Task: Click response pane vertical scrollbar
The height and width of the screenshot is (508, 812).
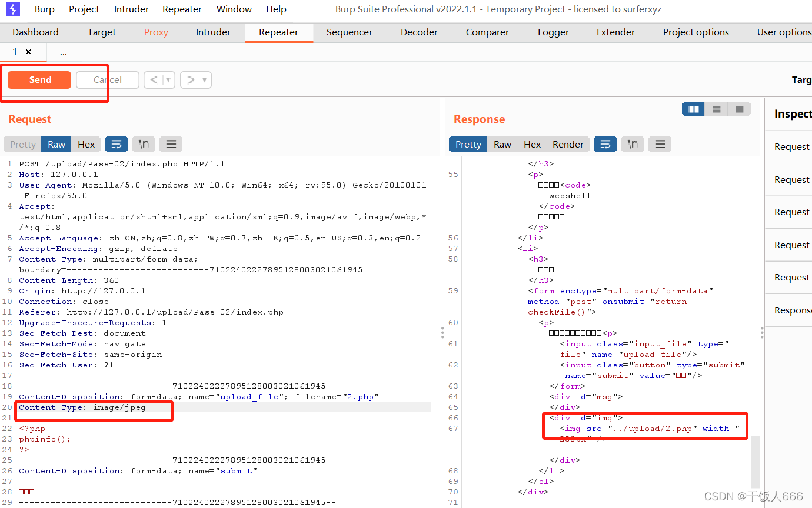Action: tap(756, 462)
